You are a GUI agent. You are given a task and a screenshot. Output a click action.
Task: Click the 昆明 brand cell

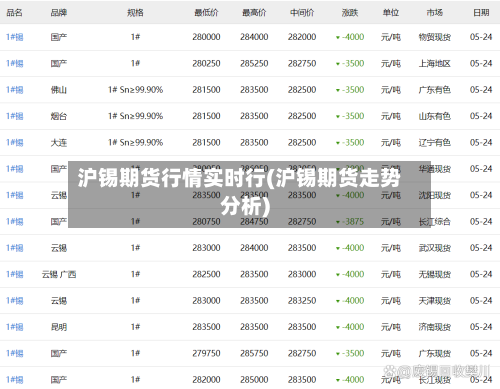[x=59, y=327]
